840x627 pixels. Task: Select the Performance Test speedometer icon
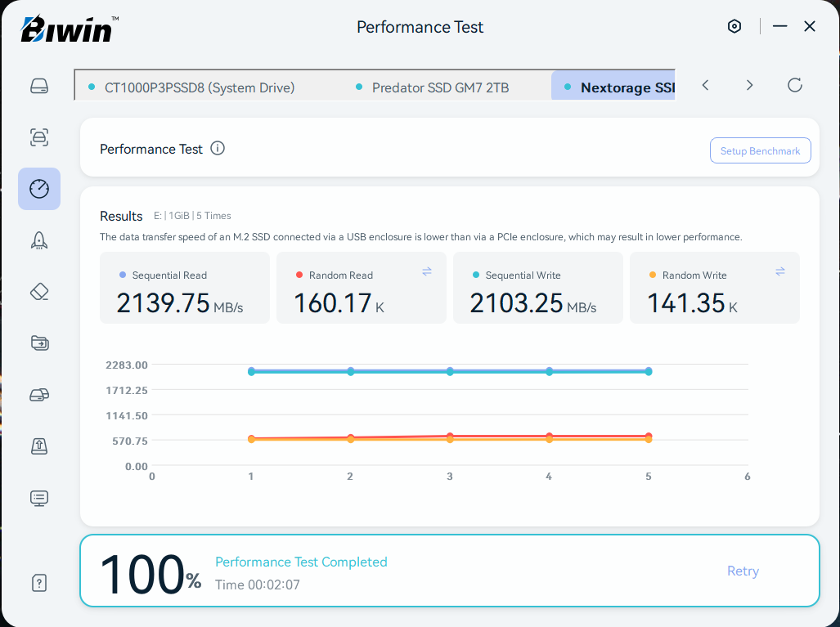pyautogui.click(x=39, y=189)
